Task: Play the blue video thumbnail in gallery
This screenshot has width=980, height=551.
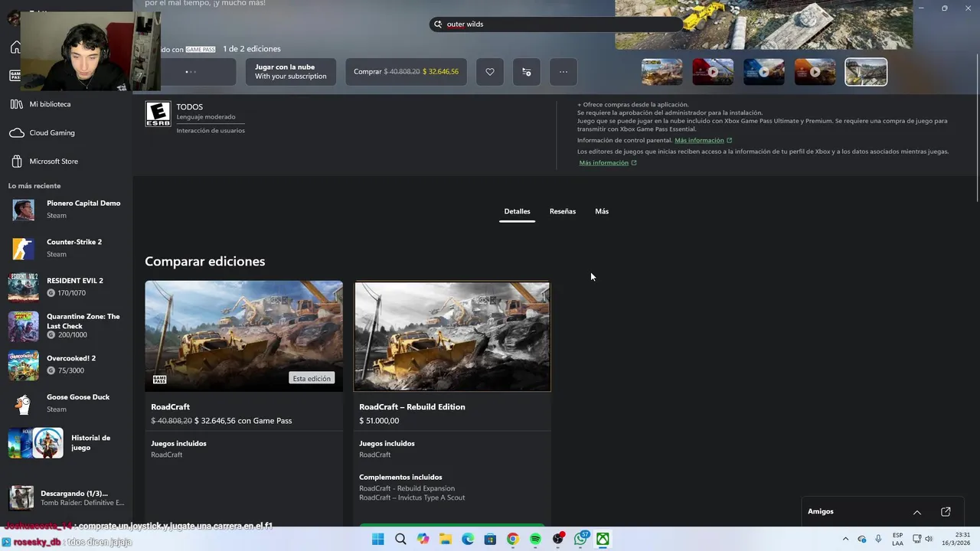Action: (x=764, y=72)
